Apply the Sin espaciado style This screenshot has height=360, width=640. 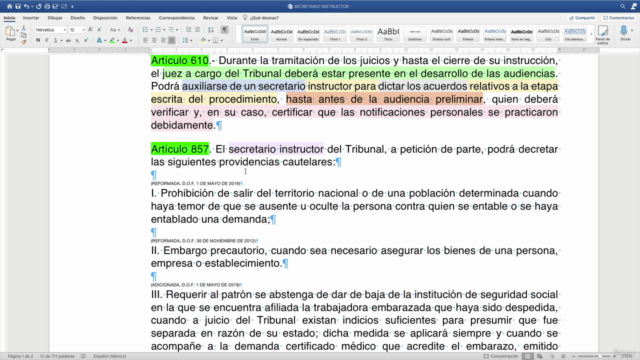click(x=308, y=34)
